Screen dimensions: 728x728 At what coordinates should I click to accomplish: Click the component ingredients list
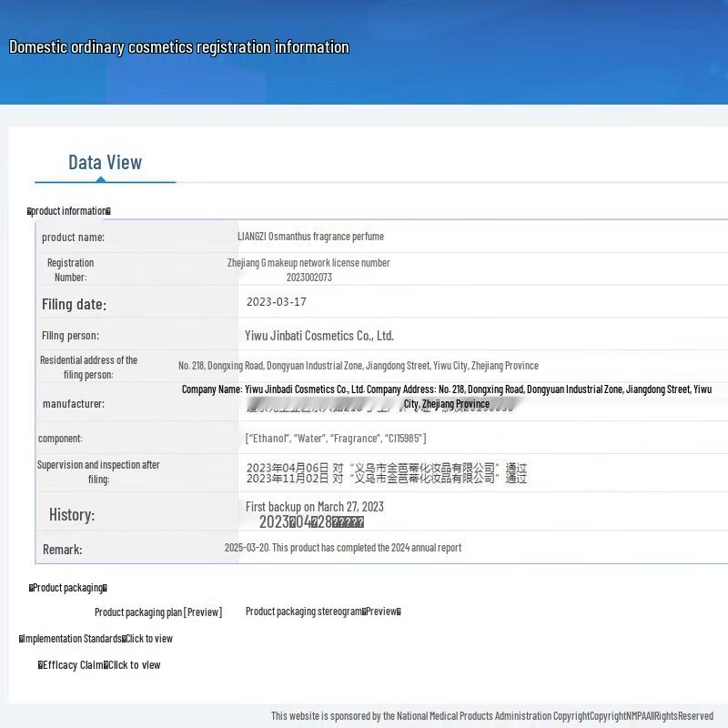click(x=336, y=439)
